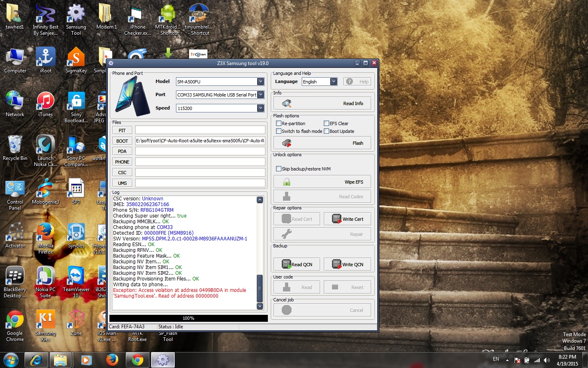Open Mozilla Firefox desktop shortcut
The width and height of the screenshot is (588, 368).
click(x=45, y=238)
